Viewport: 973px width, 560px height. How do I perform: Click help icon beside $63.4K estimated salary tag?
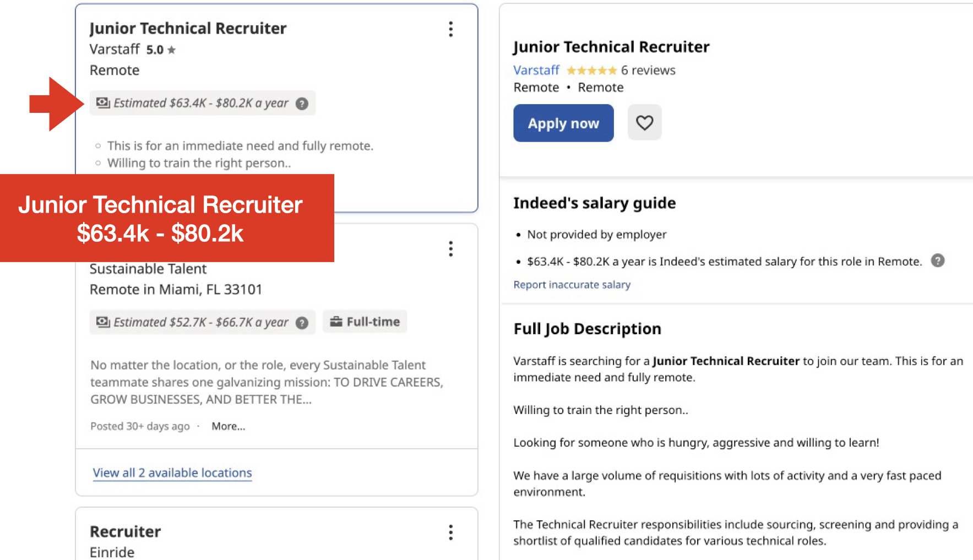302,104
